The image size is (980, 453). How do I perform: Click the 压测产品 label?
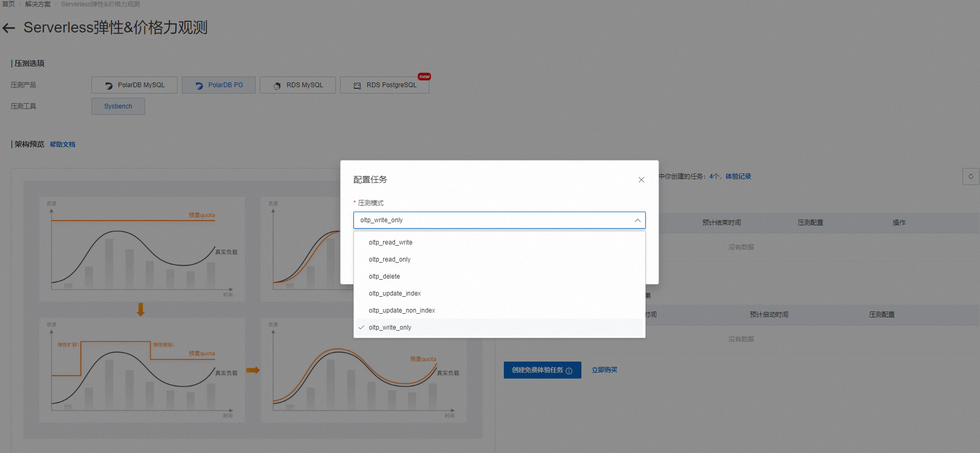23,85
